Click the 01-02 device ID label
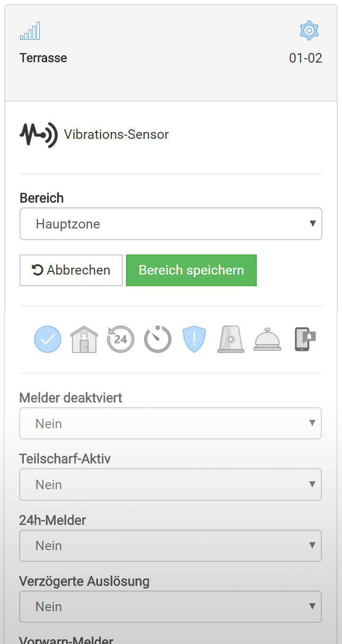 click(x=305, y=58)
